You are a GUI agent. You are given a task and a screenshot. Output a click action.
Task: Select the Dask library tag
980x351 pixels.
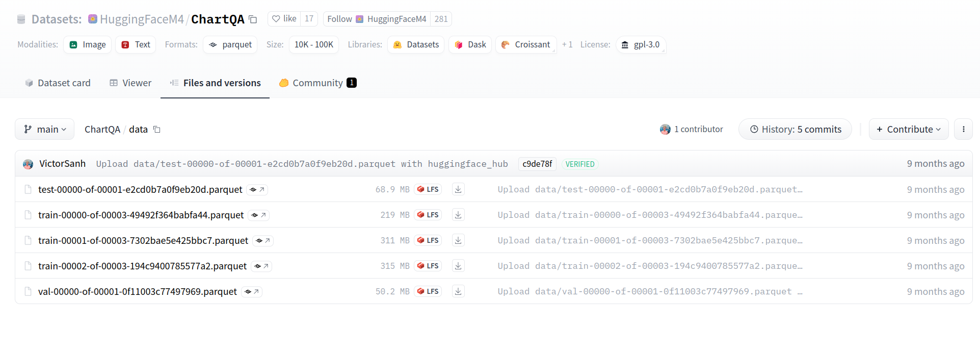pyautogui.click(x=470, y=44)
